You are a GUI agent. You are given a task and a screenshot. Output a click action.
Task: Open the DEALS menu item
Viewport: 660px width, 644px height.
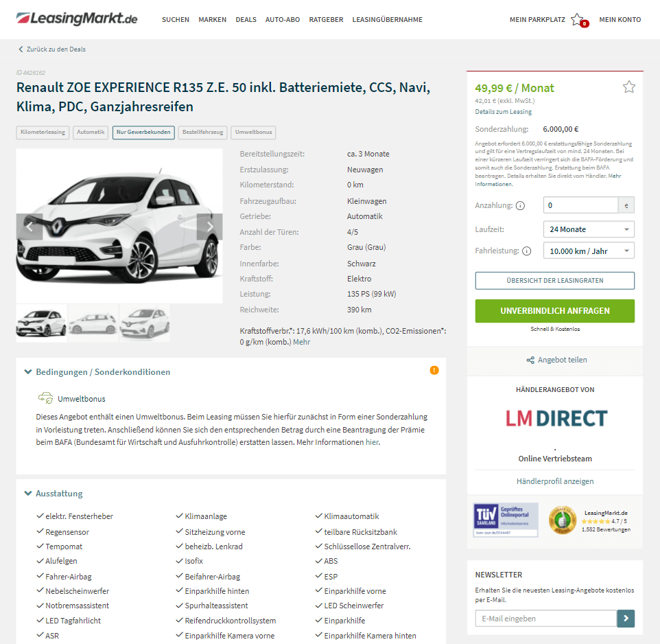(246, 19)
